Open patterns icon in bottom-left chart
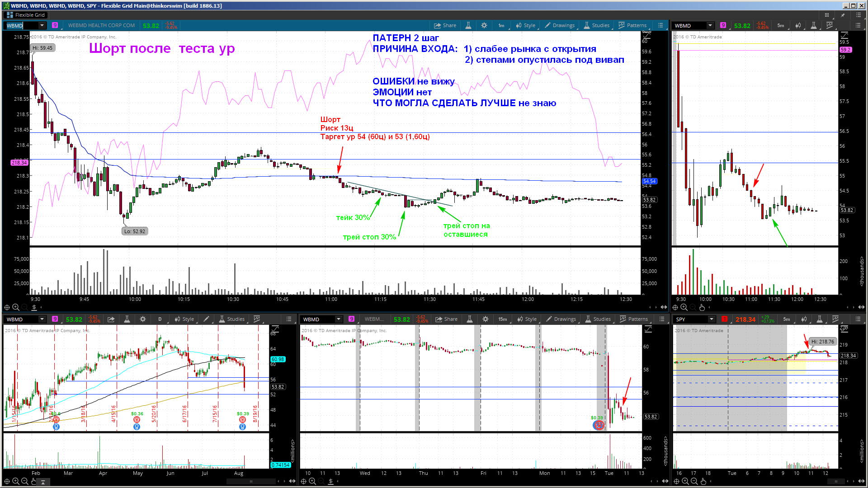This screenshot has height=488, width=868. pos(257,319)
